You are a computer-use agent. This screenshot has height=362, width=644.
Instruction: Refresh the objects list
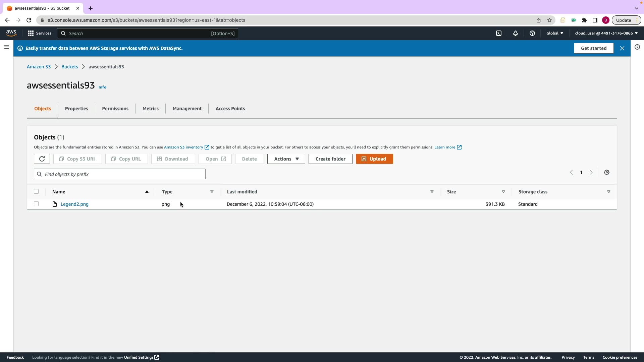click(x=42, y=159)
